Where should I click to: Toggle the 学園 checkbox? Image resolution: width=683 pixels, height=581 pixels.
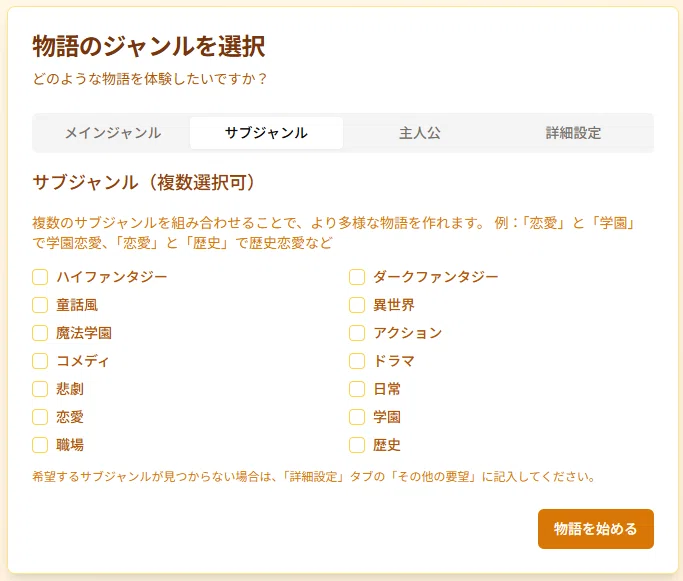click(357, 417)
